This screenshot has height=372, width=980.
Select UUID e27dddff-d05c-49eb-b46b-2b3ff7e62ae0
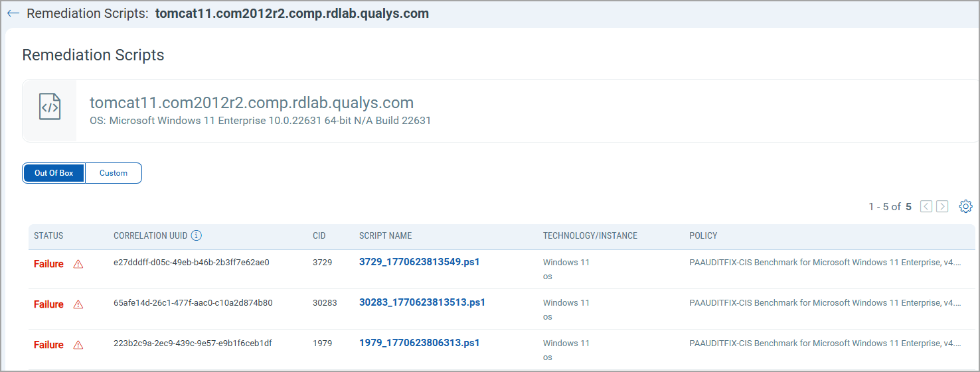pyautogui.click(x=191, y=262)
